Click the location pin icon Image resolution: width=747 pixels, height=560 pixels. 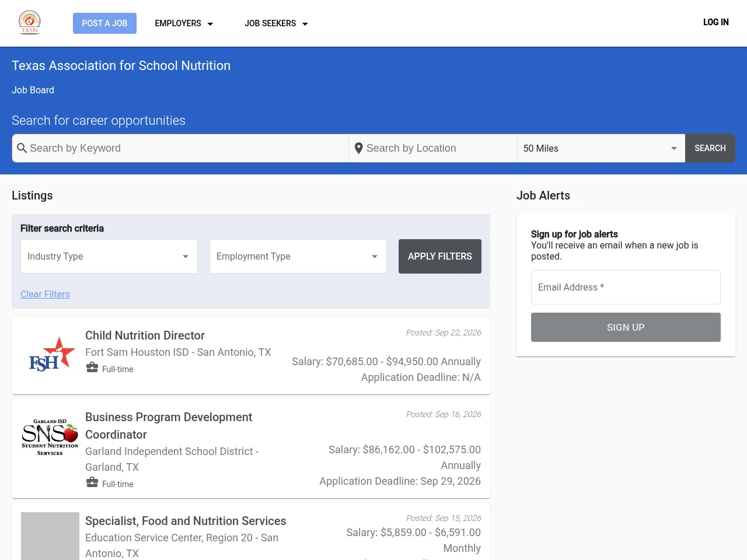(x=359, y=148)
